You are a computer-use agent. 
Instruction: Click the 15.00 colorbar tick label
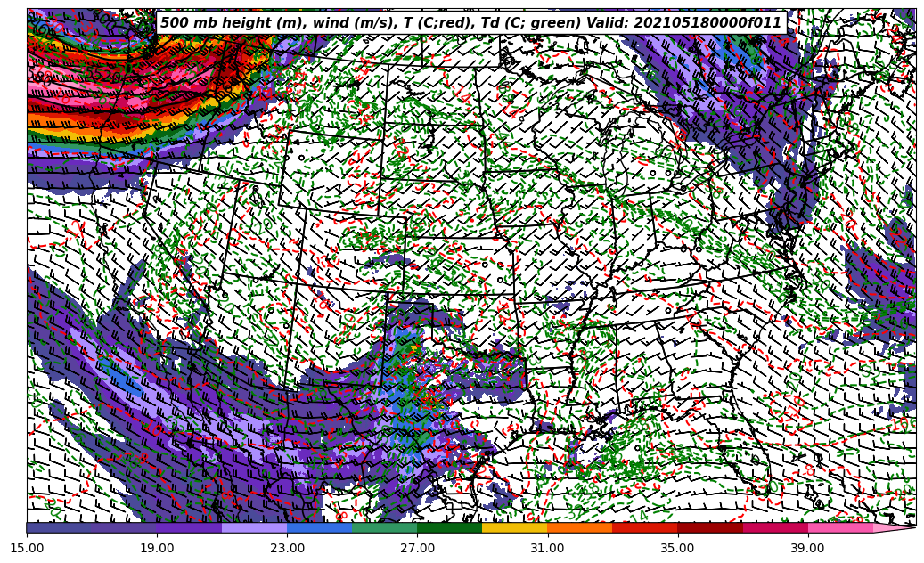[x=27, y=548]
